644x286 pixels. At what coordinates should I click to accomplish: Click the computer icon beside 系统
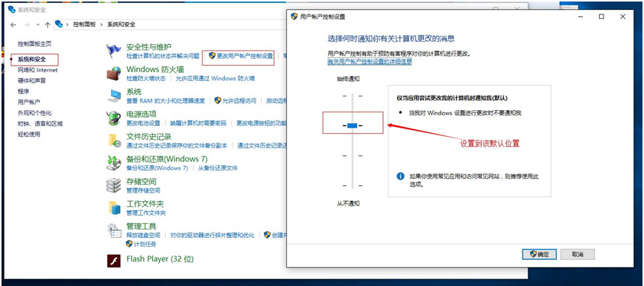click(x=114, y=96)
